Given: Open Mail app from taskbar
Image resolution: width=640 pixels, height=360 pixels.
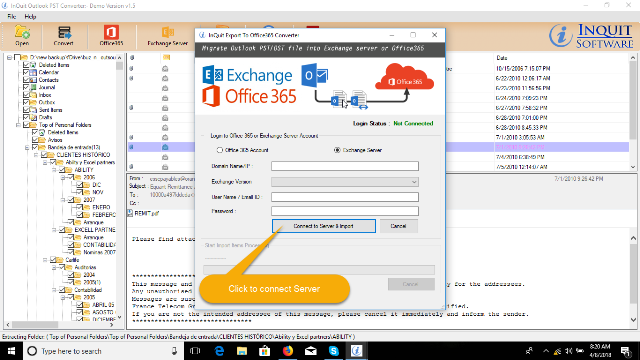Looking at the screenshot, I should coord(311,351).
